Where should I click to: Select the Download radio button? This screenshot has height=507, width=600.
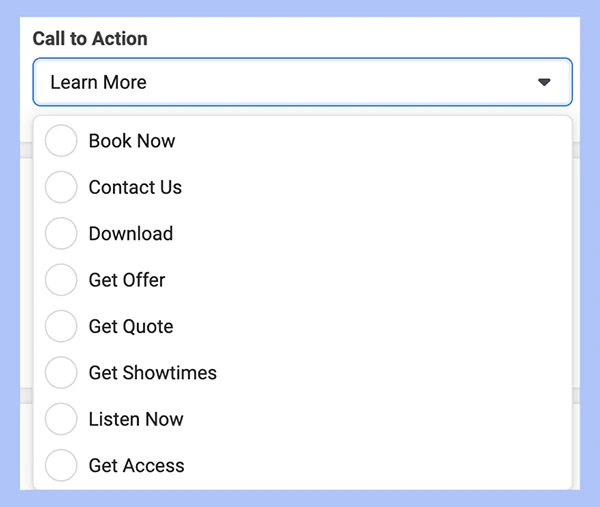[61, 233]
